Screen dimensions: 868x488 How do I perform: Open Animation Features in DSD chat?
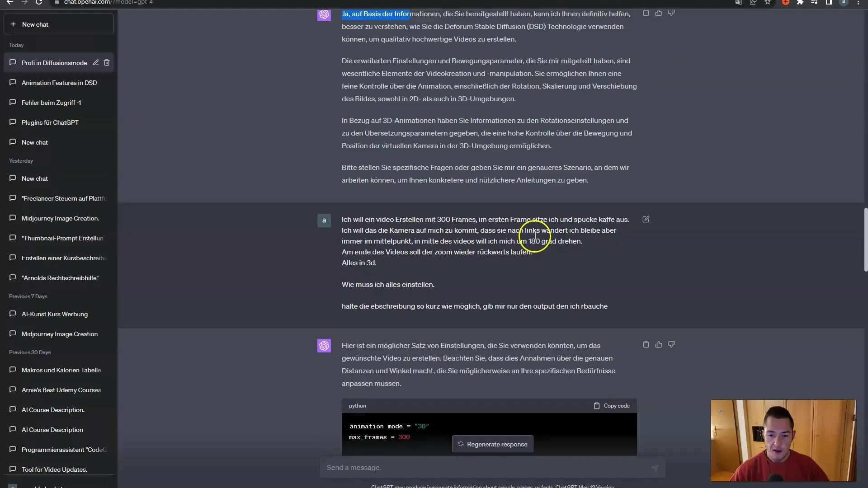click(x=59, y=83)
